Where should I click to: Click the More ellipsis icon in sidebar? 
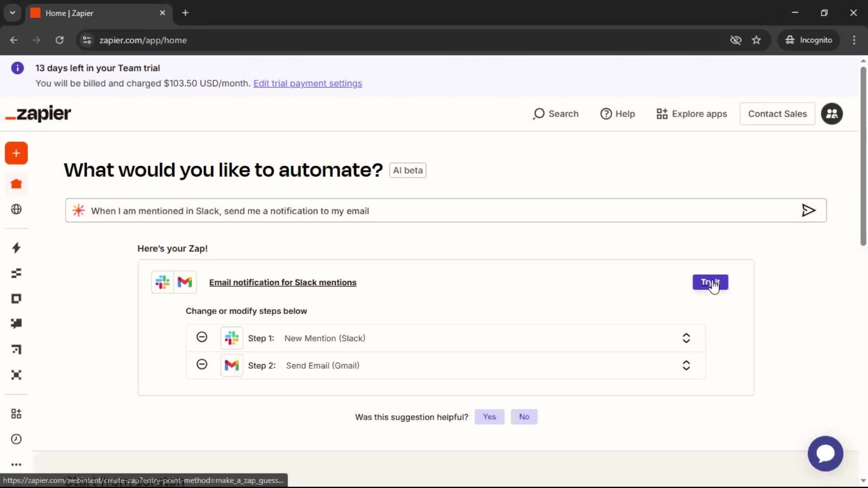(16, 465)
